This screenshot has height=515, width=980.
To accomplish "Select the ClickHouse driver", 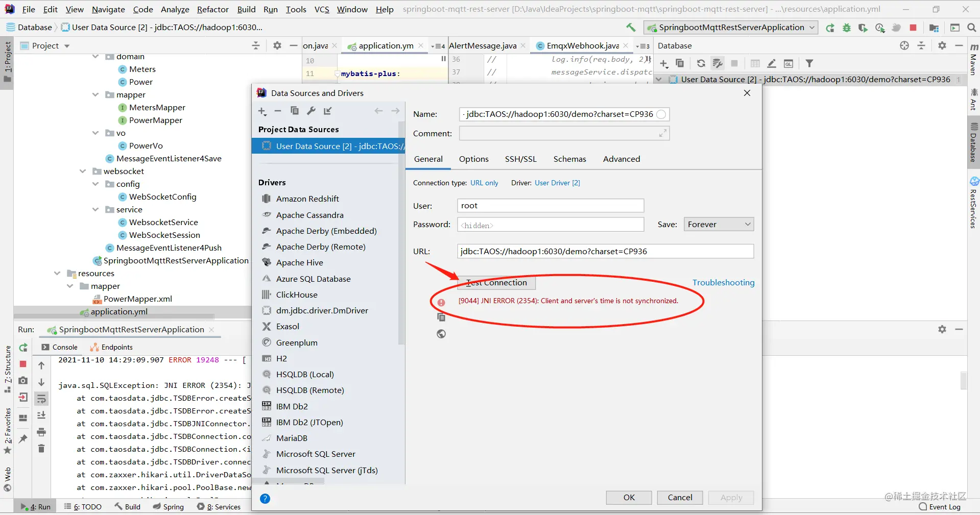I will (297, 295).
